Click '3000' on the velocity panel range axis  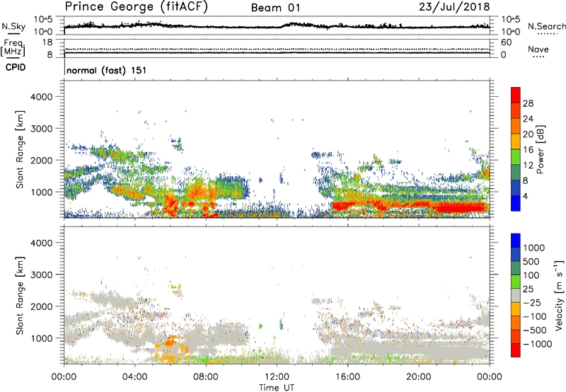[x=41, y=275]
